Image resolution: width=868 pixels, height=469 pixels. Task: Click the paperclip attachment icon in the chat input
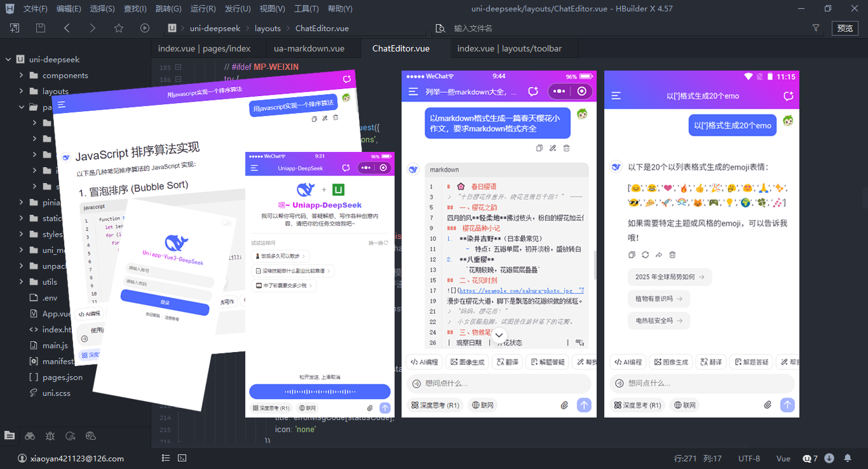point(767,405)
